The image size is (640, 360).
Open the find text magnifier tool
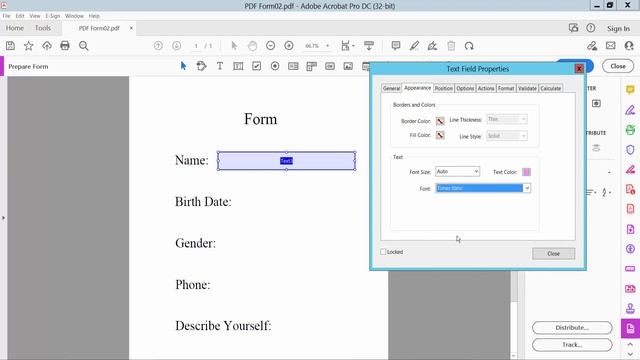[84, 46]
